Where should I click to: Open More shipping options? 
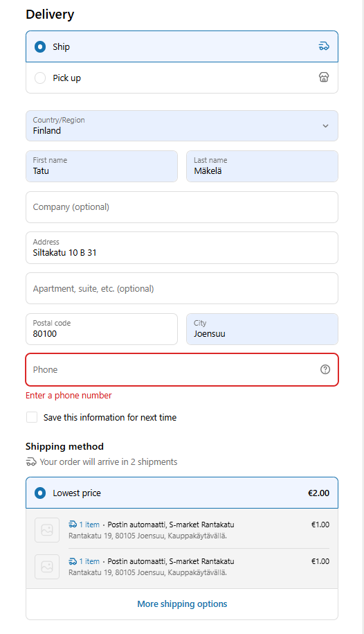click(x=182, y=604)
